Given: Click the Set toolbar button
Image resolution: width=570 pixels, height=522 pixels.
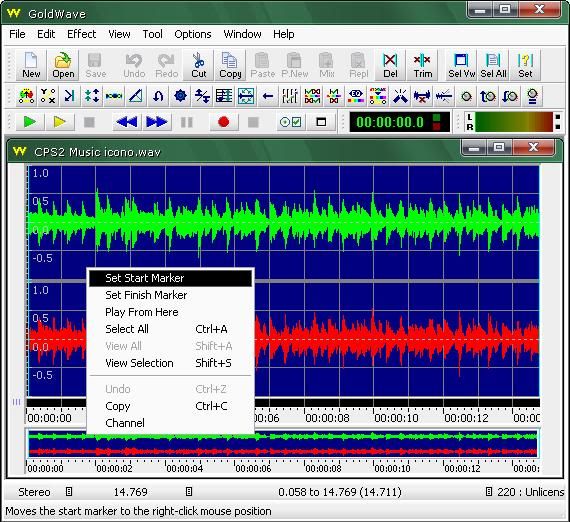Looking at the screenshot, I should tap(525, 65).
